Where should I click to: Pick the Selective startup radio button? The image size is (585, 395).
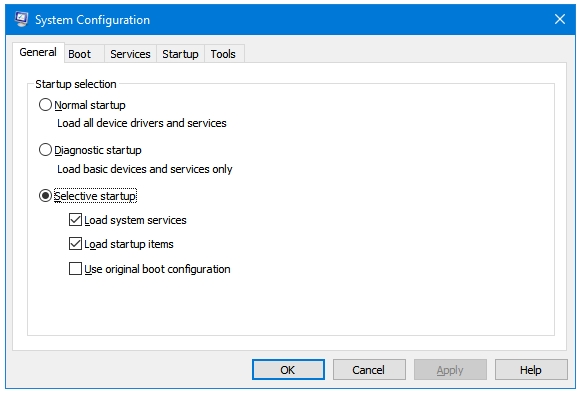pyautogui.click(x=45, y=196)
